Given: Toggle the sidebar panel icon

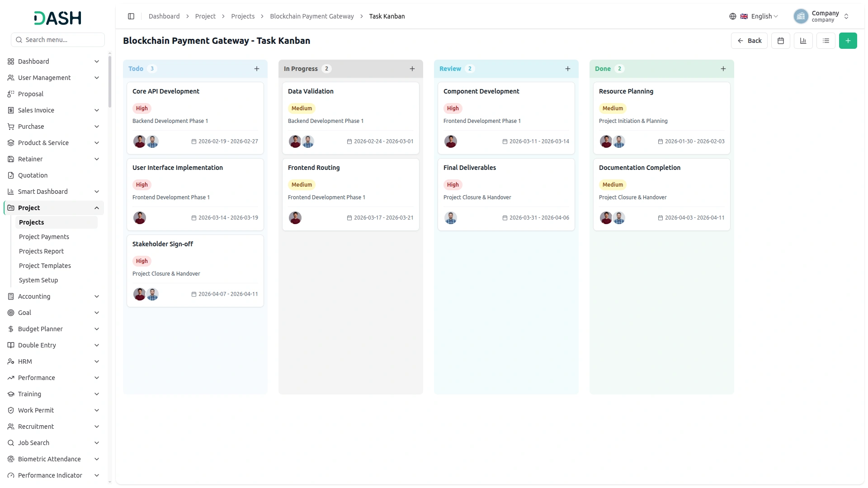Looking at the screenshot, I should [131, 16].
